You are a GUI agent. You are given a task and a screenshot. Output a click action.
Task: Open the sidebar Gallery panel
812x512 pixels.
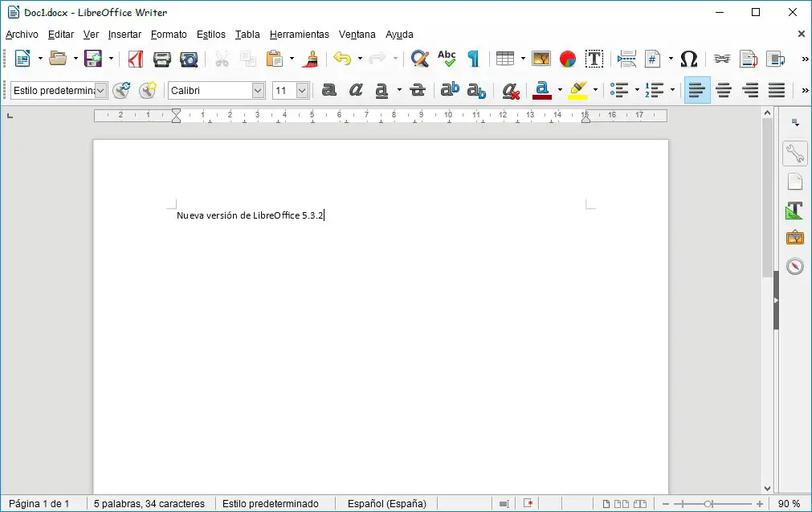click(795, 239)
